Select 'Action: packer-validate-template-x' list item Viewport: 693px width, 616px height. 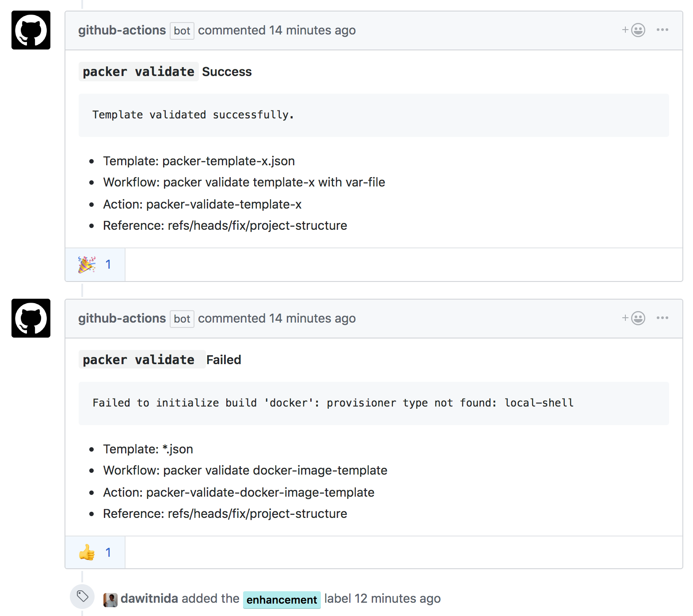[202, 204]
